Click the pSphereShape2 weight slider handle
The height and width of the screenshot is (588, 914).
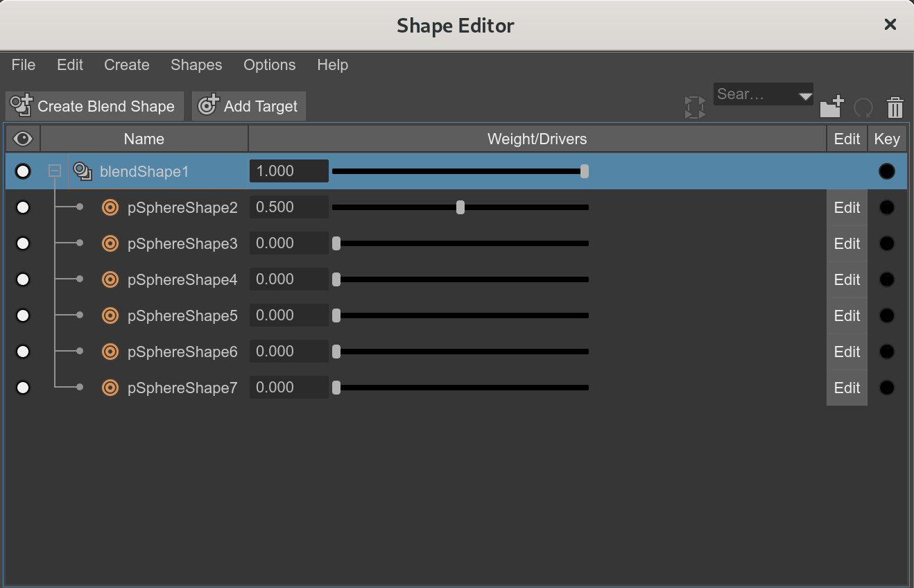coord(460,207)
